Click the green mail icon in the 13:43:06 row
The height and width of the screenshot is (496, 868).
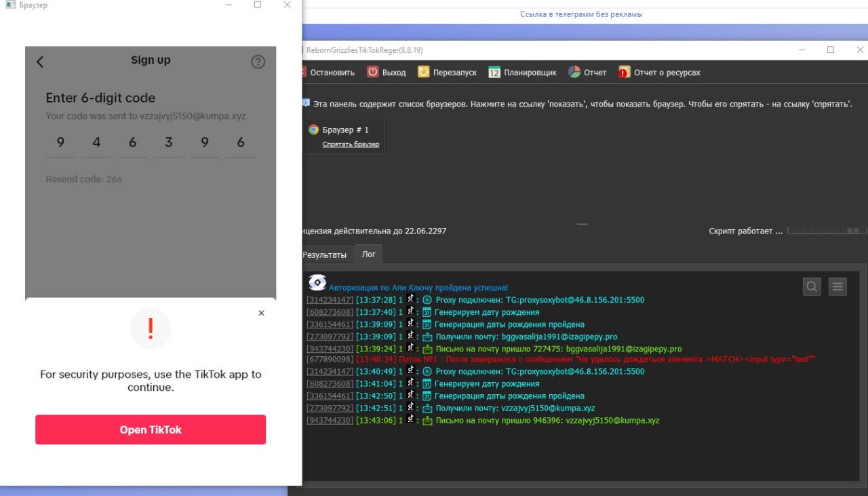427,421
